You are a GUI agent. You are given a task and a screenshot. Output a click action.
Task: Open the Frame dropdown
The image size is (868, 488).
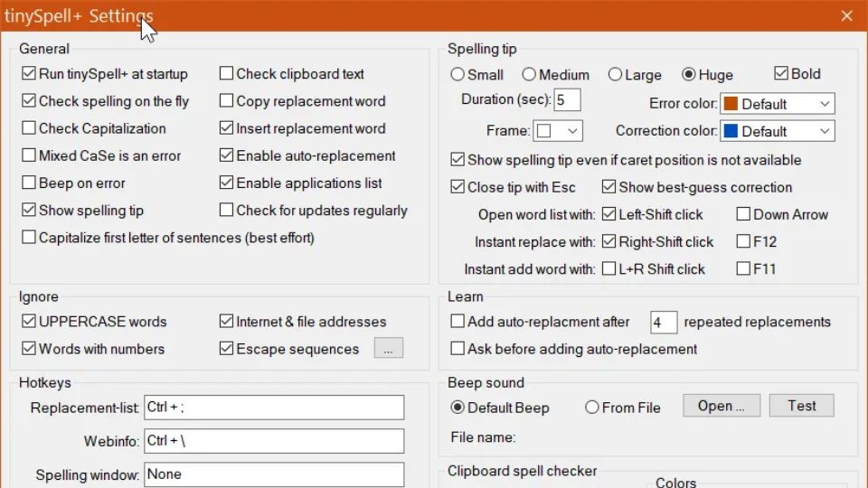click(x=558, y=130)
